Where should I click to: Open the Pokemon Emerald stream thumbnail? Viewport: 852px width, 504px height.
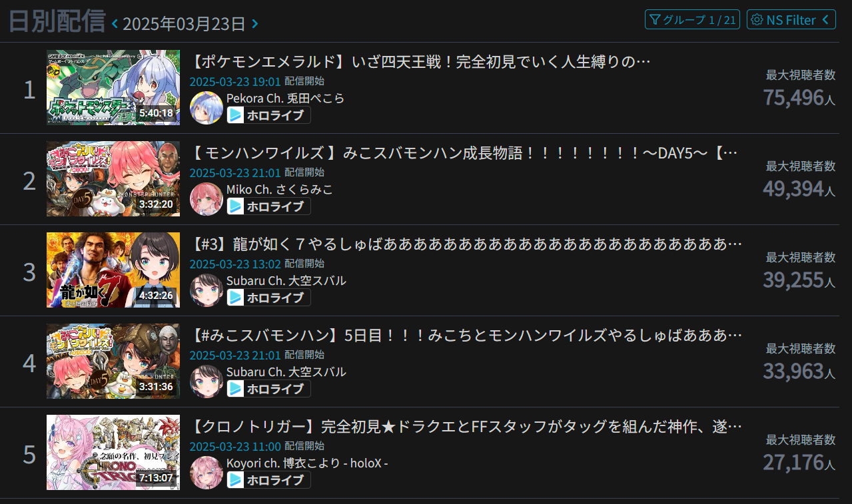pos(113,87)
